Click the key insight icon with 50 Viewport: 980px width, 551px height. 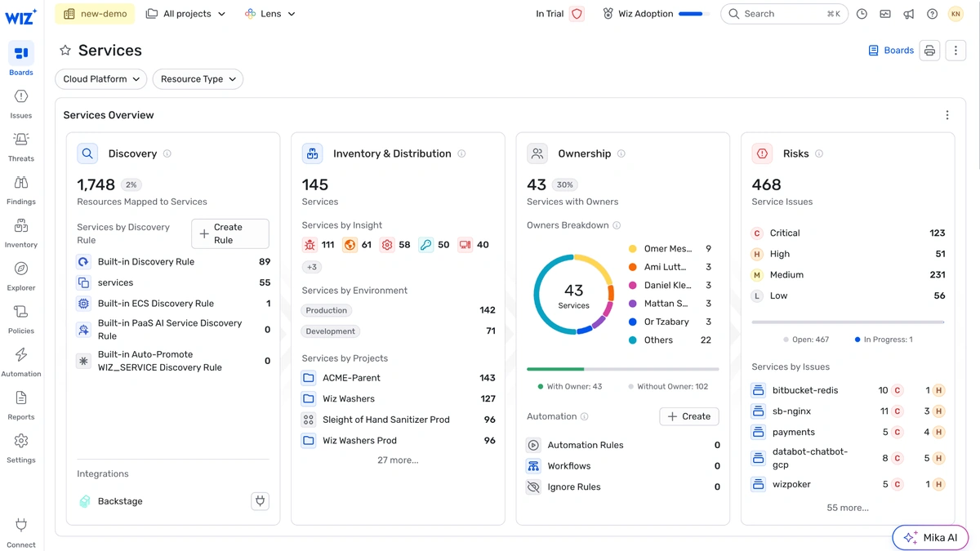tap(425, 245)
